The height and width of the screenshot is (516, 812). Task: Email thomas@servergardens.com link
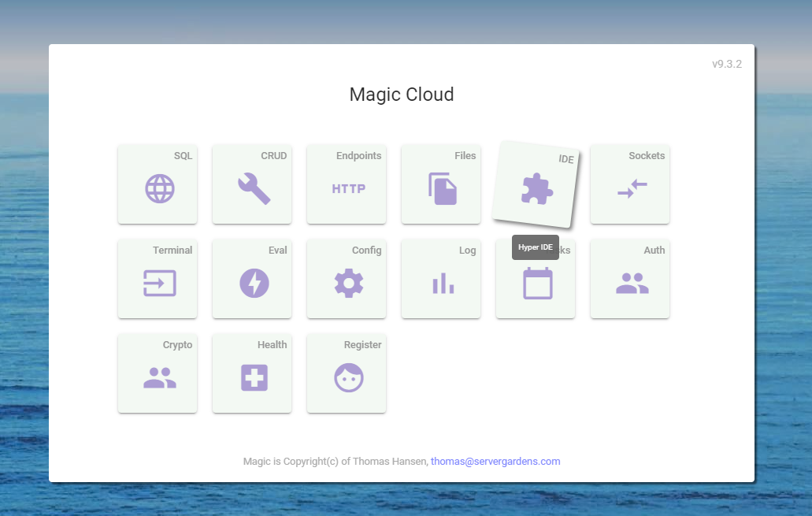coord(495,462)
